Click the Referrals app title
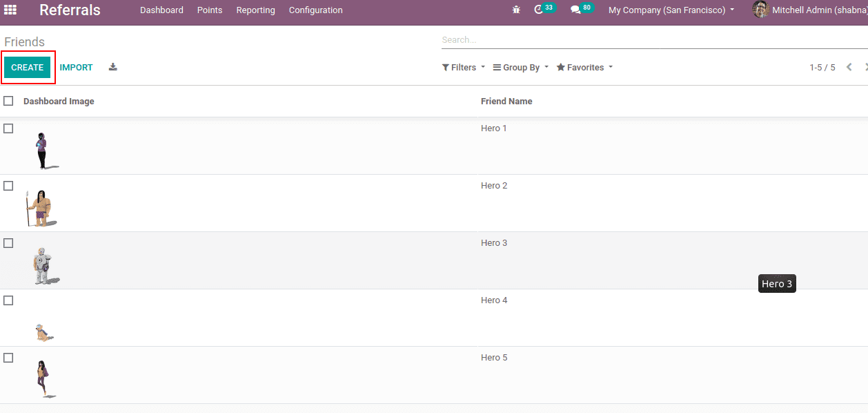 [x=70, y=10]
